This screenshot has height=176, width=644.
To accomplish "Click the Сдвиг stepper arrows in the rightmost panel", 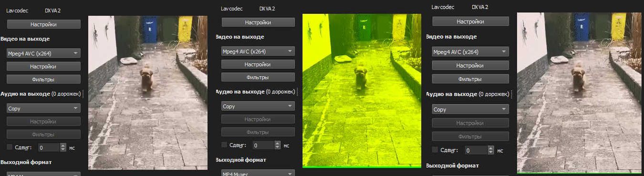I will pyautogui.click(x=491, y=150).
